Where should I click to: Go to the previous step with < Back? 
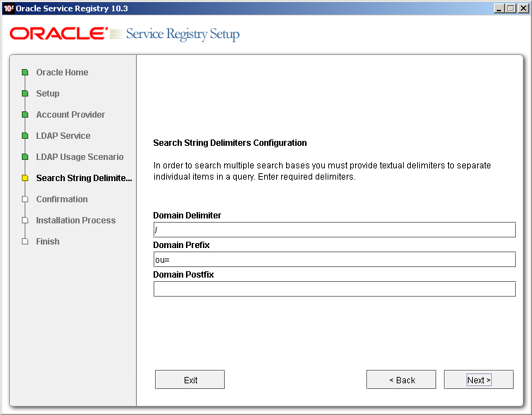pyautogui.click(x=401, y=379)
